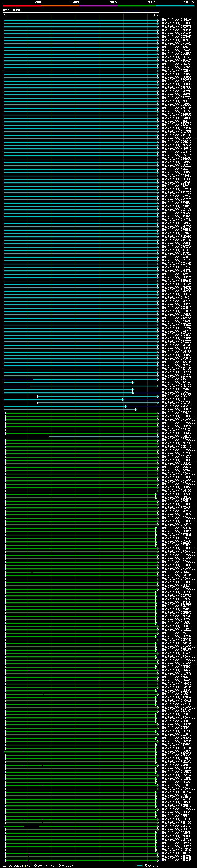Open hit UniRef100_P14891
Viewport: 197px width, 868px height.
[x=177, y=118]
